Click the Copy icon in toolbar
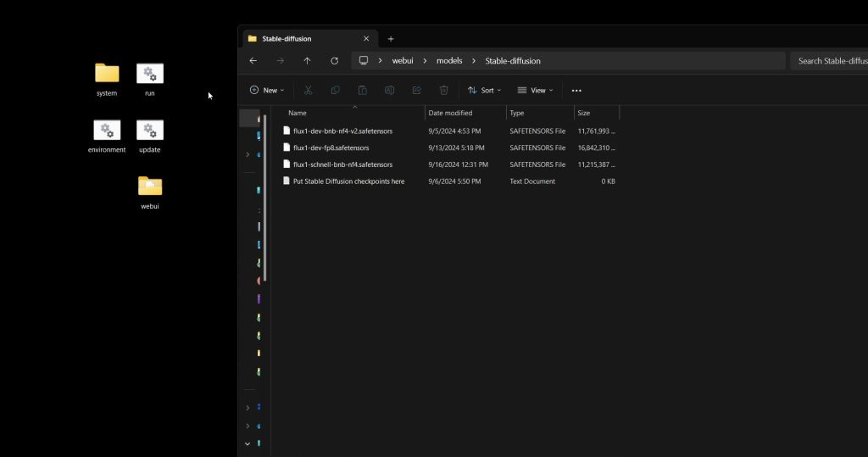The height and width of the screenshot is (457, 868). tap(336, 90)
